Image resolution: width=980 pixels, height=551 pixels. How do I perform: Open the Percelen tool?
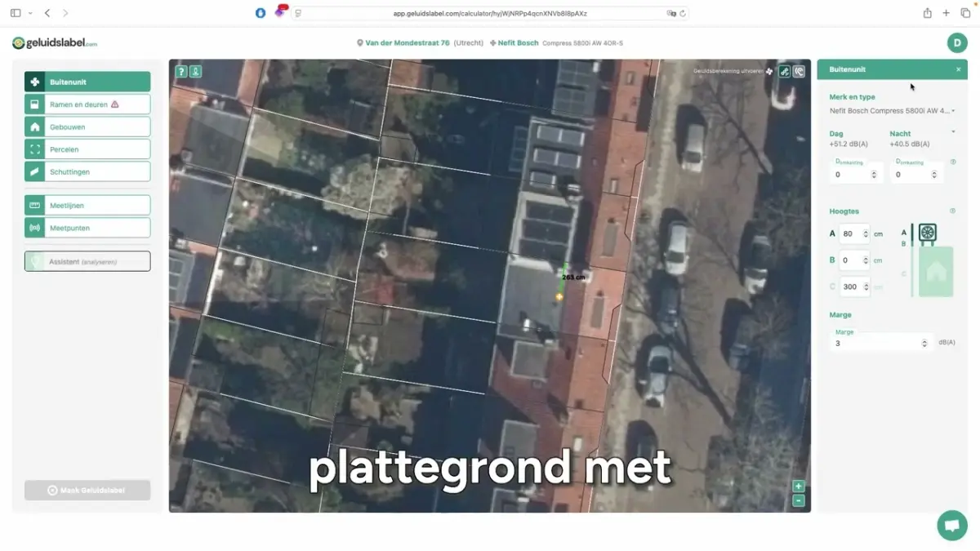[x=87, y=149]
